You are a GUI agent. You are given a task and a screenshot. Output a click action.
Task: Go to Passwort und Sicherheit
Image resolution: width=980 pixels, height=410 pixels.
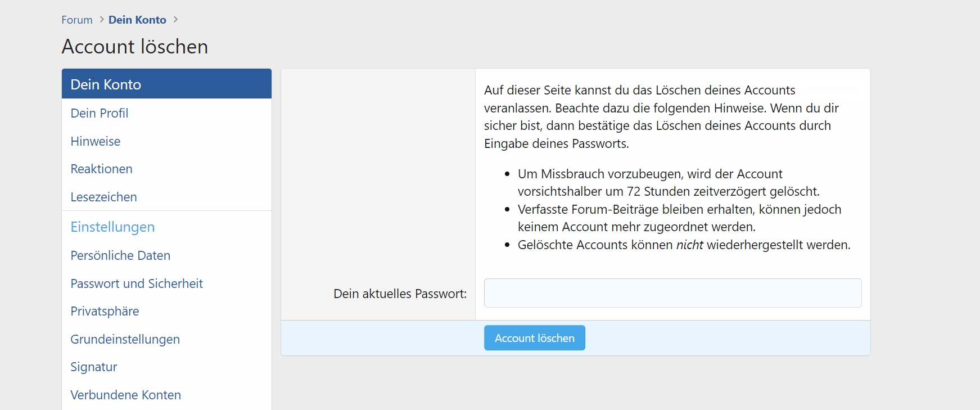tap(137, 283)
